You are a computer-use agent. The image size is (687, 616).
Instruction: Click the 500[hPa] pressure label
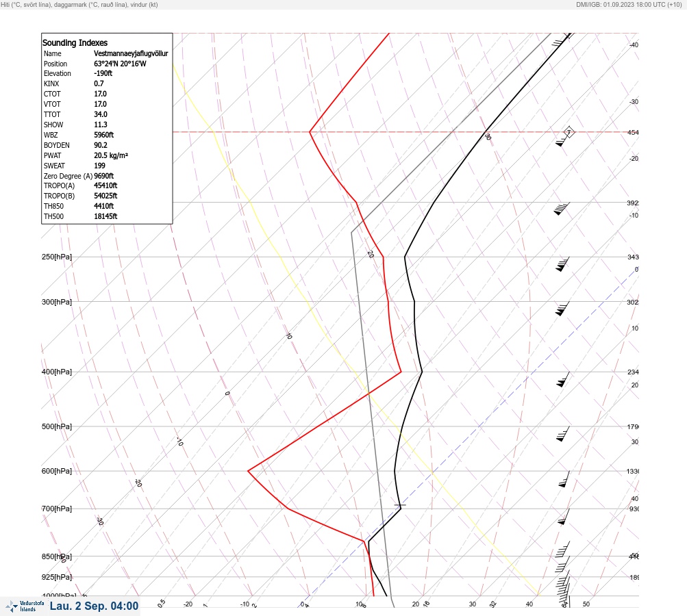[57, 426]
